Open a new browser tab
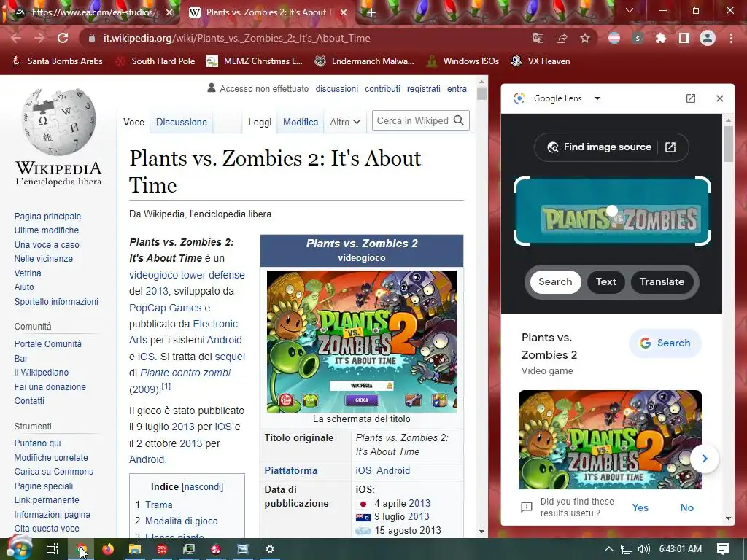 [x=371, y=12]
